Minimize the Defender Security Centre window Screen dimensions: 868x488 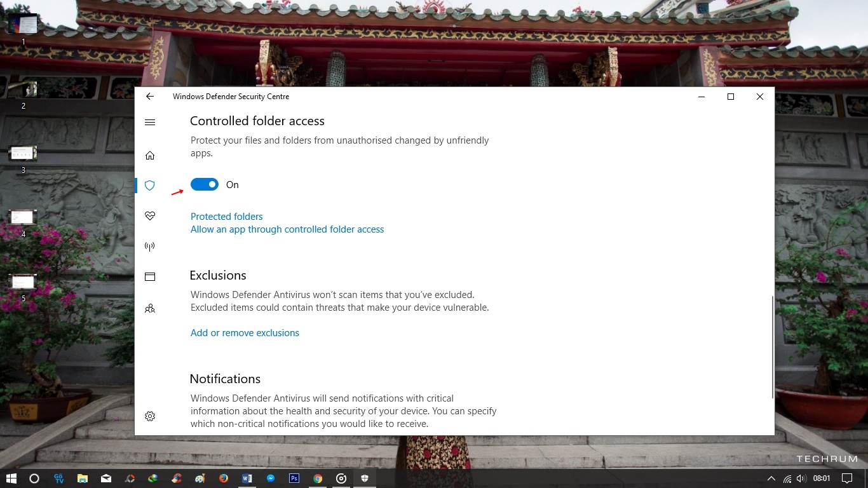pos(702,97)
